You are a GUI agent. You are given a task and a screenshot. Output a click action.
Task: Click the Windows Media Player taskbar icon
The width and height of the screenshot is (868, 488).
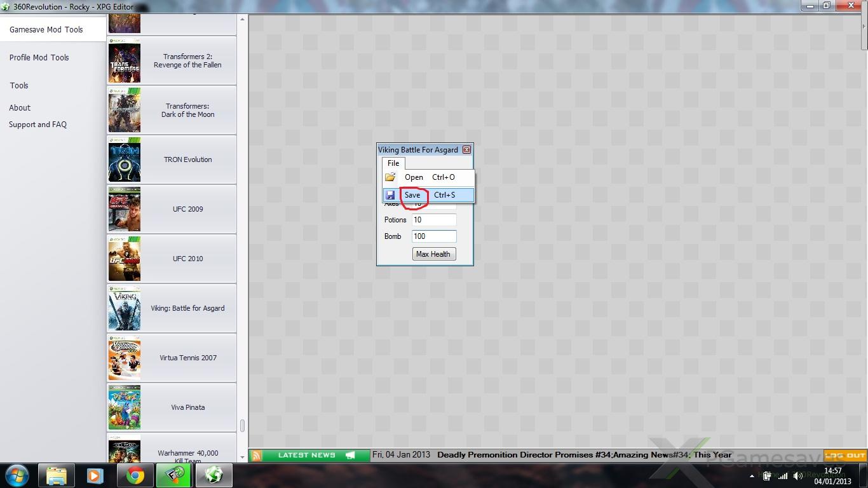point(95,475)
